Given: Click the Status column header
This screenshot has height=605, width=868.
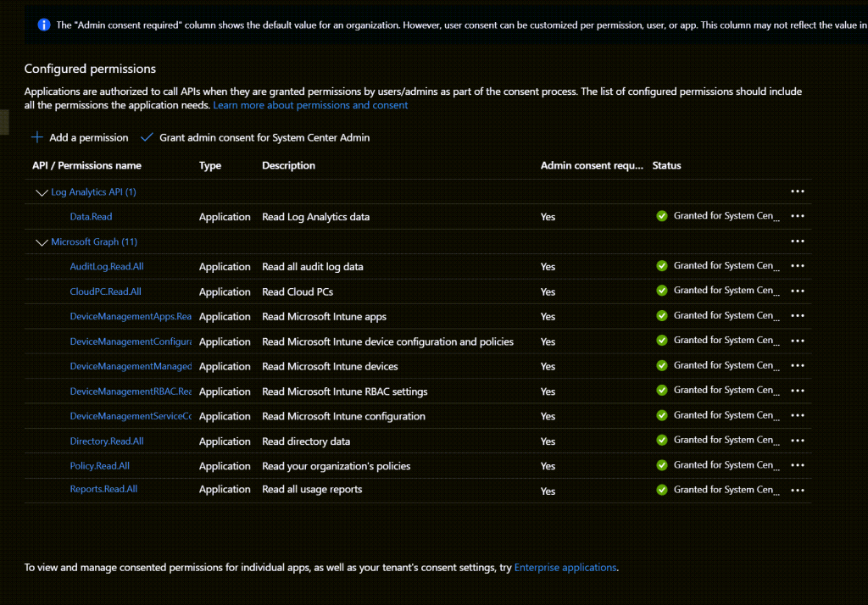Looking at the screenshot, I should click(666, 166).
